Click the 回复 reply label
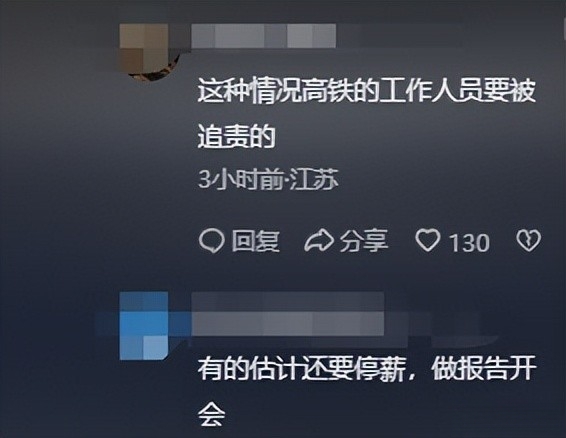This screenshot has width=566, height=438. click(256, 241)
